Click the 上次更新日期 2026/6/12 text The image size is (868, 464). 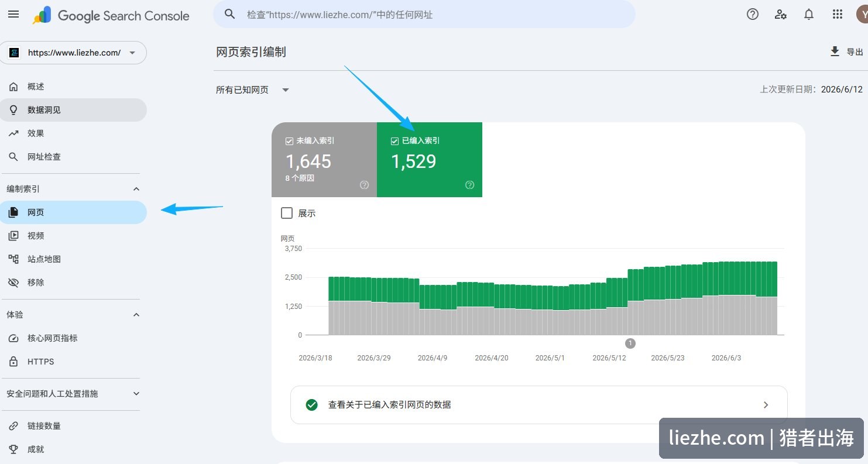click(811, 90)
